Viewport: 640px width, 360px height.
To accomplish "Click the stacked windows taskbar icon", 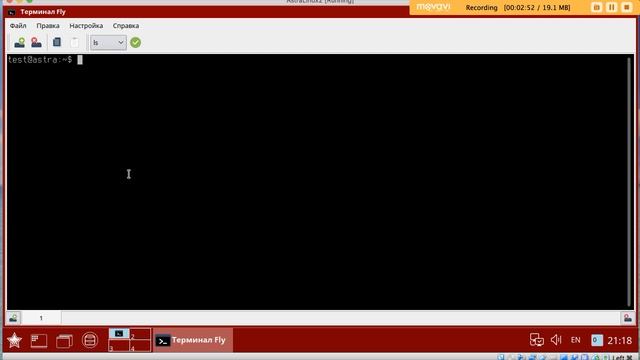I will (64, 340).
